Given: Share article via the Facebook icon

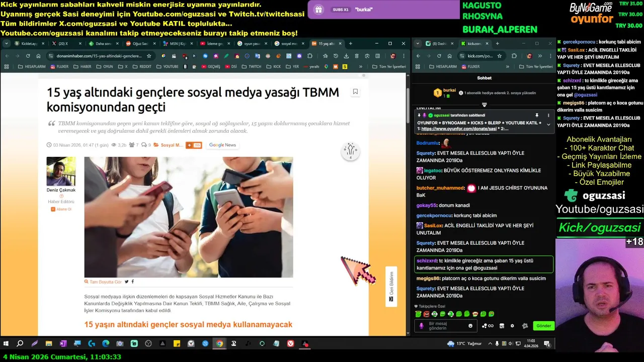Looking at the screenshot, I should (133, 282).
